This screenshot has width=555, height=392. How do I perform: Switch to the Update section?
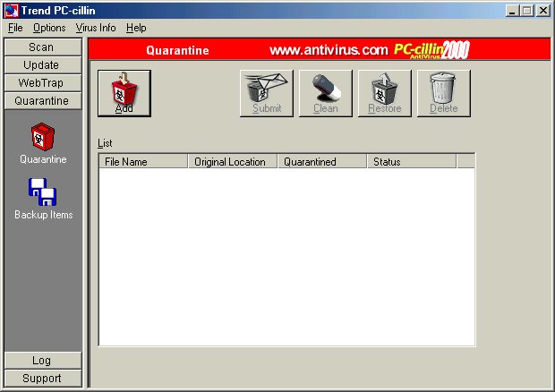pos(43,65)
